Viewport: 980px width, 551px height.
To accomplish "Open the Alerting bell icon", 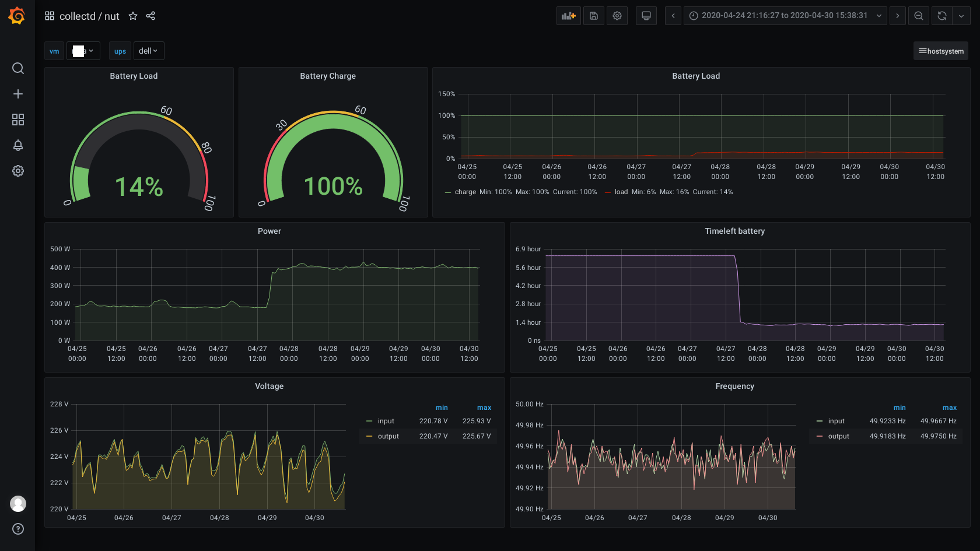I will click(x=18, y=145).
